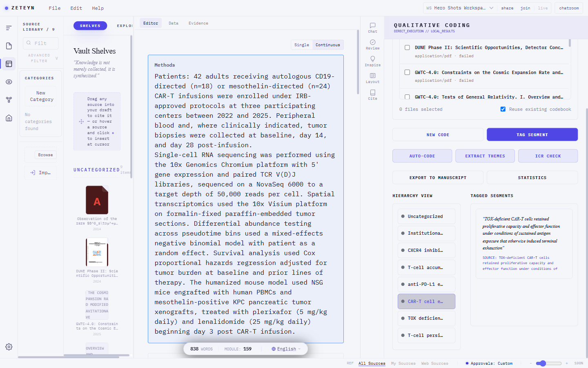Viewport: 588px width, 368px height.
Task: Open the DUNE Phase II document thumbnail
Action: [97, 252]
